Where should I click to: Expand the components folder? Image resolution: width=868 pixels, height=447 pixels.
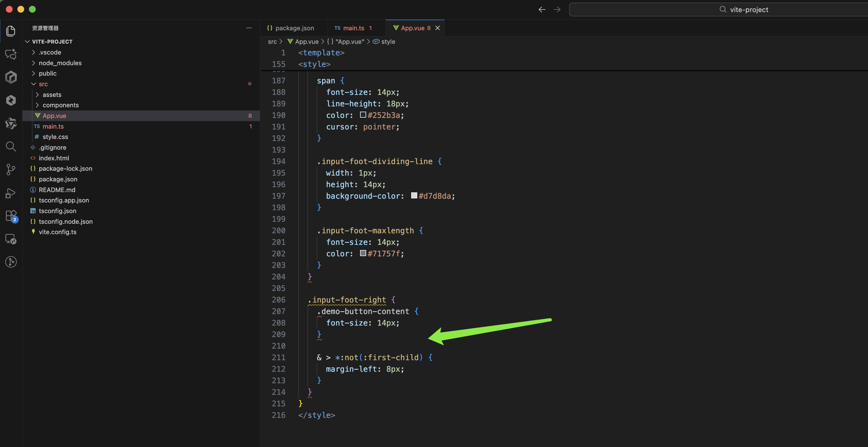click(61, 105)
